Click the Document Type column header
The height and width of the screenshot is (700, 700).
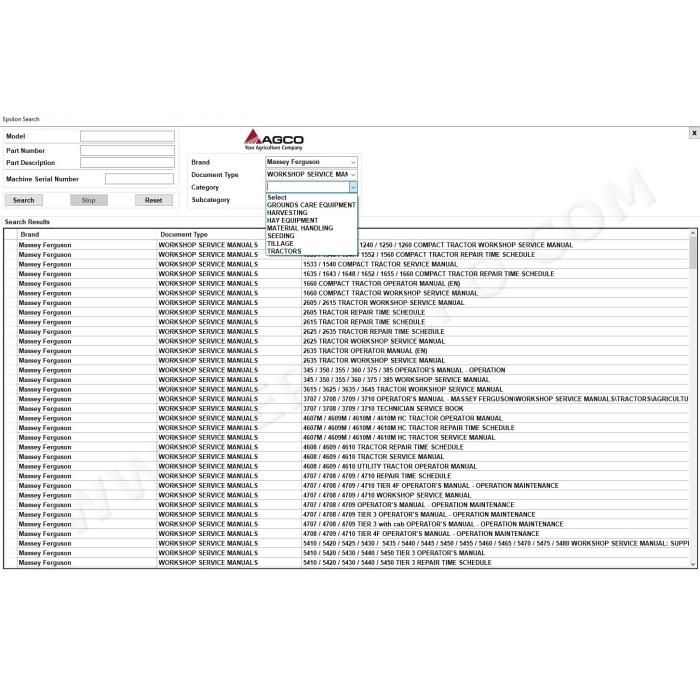229,234
